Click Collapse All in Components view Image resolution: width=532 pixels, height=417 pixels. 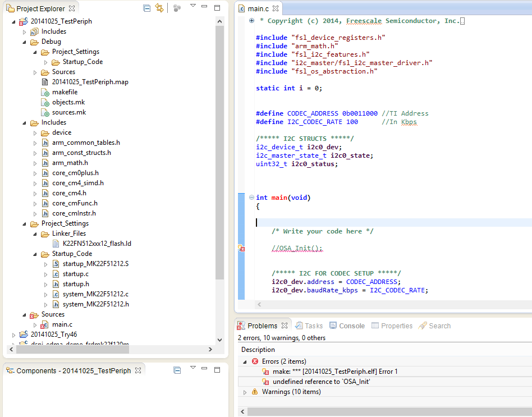click(x=177, y=370)
